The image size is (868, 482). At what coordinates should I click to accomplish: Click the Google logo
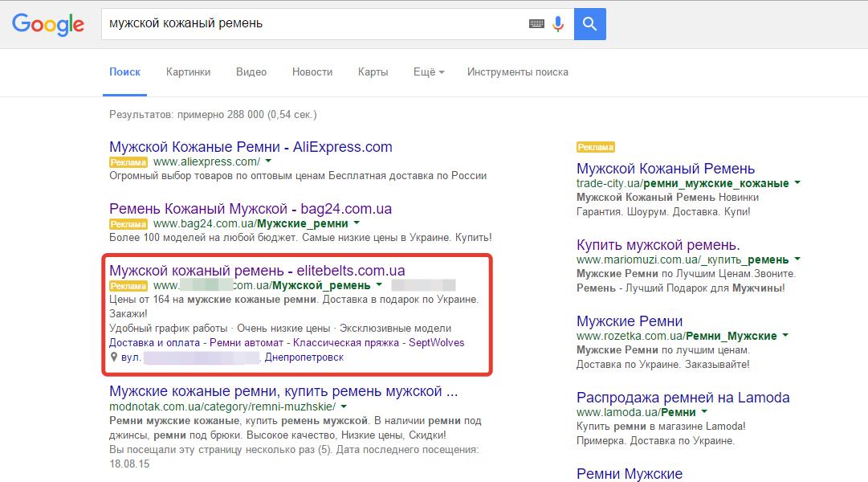pos(48,24)
